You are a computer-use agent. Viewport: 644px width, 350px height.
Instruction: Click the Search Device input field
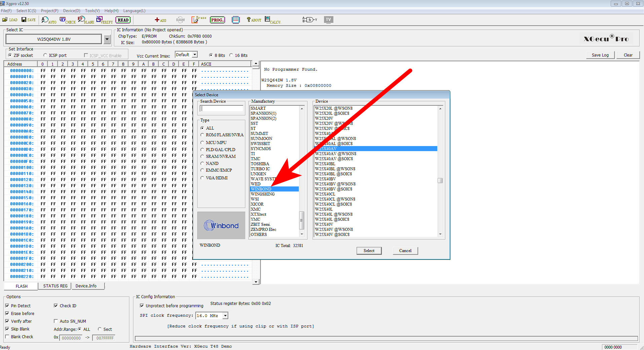click(x=222, y=109)
